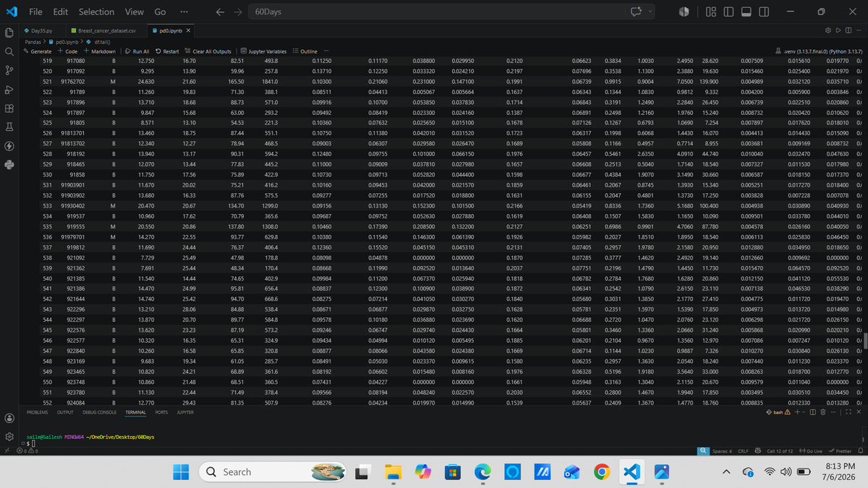
Task: Open the File menu
Action: pyautogui.click(x=35, y=12)
